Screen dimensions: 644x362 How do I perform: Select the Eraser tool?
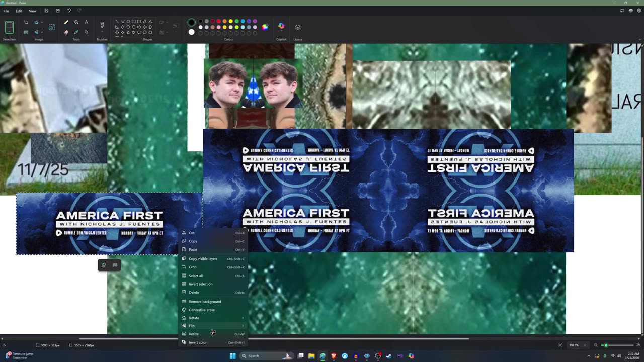tap(66, 32)
